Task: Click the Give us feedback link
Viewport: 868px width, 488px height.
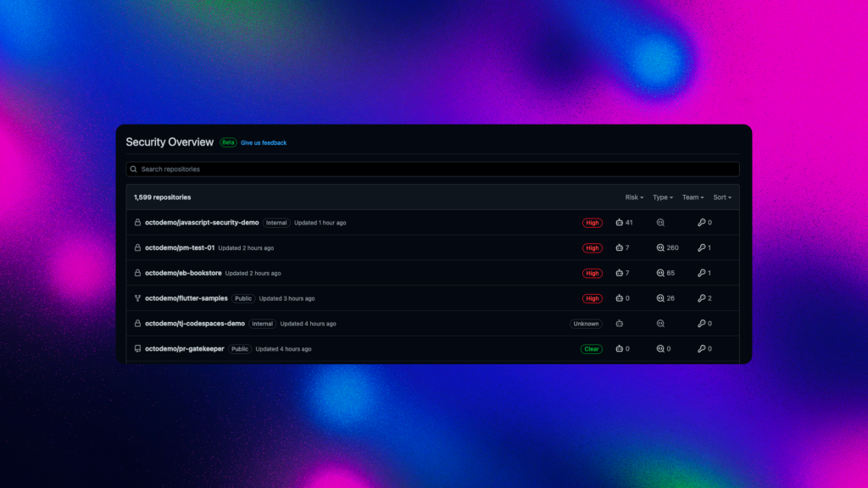Action: tap(264, 142)
